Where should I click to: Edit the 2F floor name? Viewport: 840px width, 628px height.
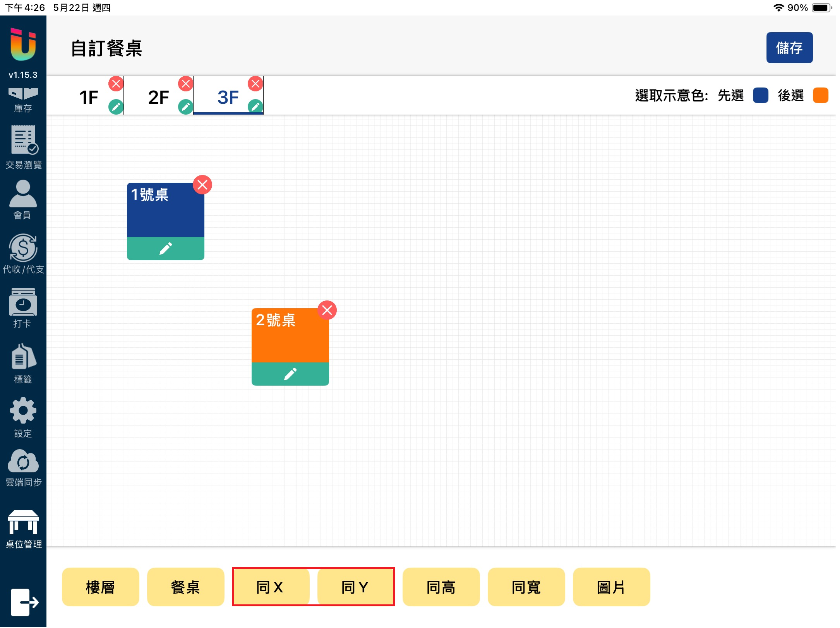pos(186,106)
